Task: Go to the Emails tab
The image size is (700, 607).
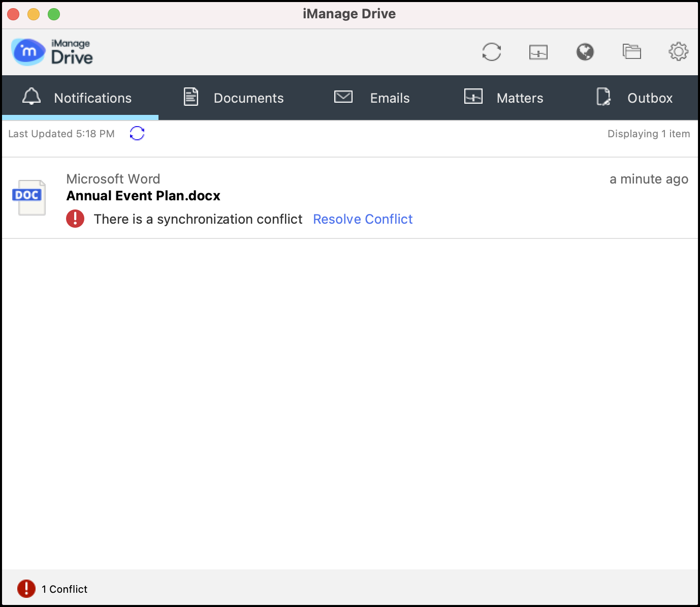Action: (x=372, y=98)
